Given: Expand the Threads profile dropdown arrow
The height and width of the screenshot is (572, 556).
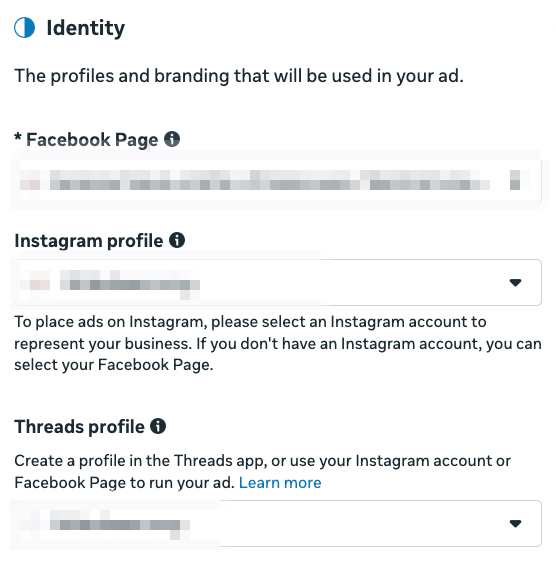Looking at the screenshot, I should pyautogui.click(x=515, y=523).
